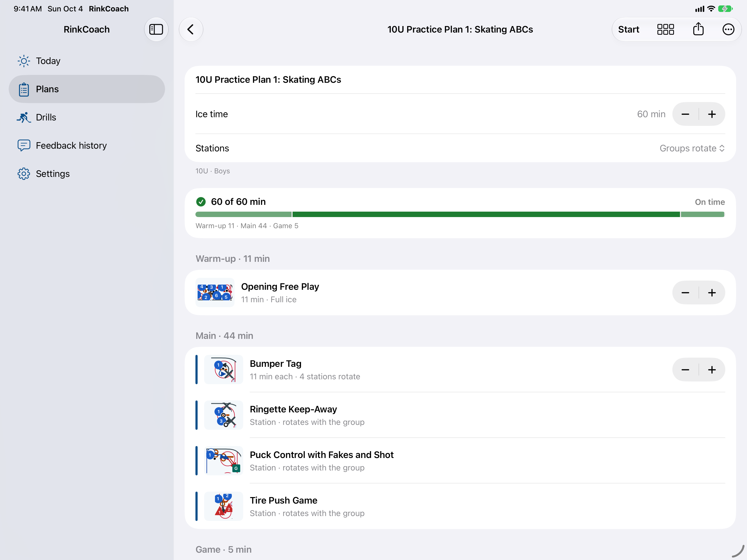The height and width of the screenshot is (560, 747).
Task: Click the Bumper Tag title
Action: [276, 364]
